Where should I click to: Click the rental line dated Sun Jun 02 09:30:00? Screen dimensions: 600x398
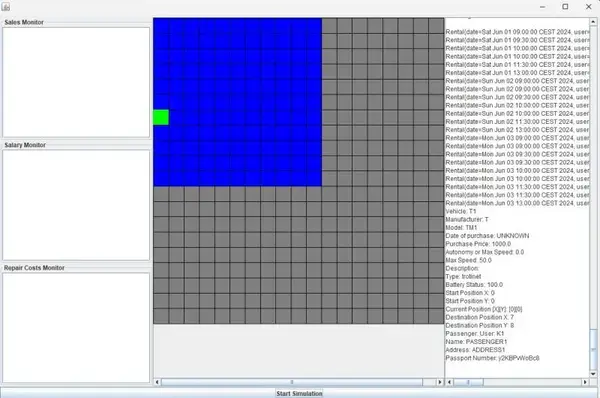coord(517,97)
